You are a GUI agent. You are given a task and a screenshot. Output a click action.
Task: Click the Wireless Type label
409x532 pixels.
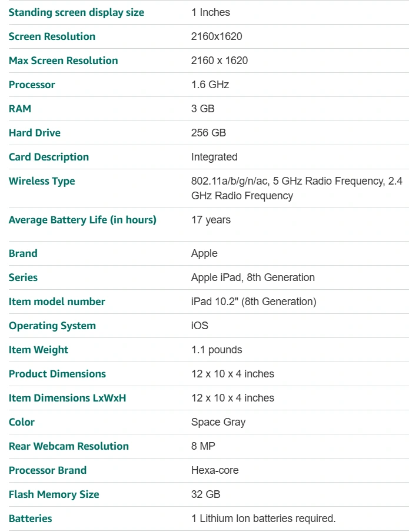pyautogui.click(x=42, y=181)
